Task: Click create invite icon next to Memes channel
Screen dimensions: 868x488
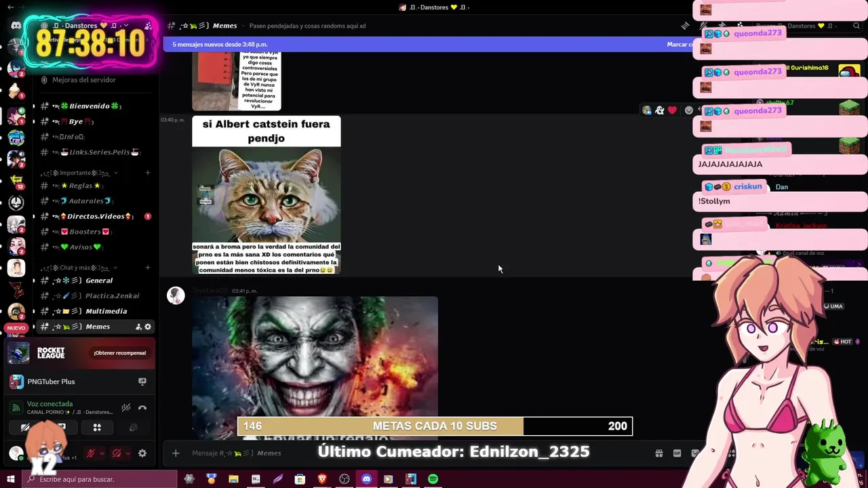Action: click(138, 327)
